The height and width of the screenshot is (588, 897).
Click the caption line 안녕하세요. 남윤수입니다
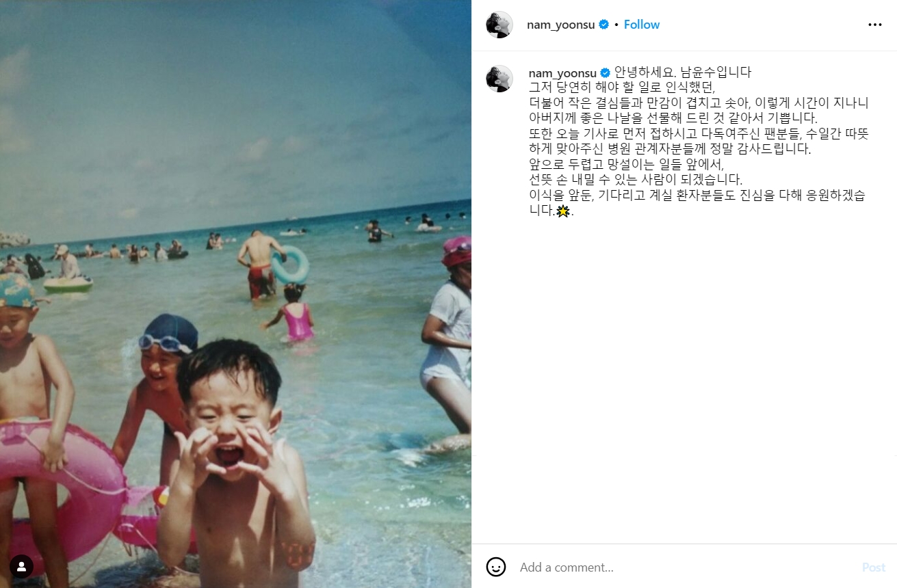click(x=683, y=72)
